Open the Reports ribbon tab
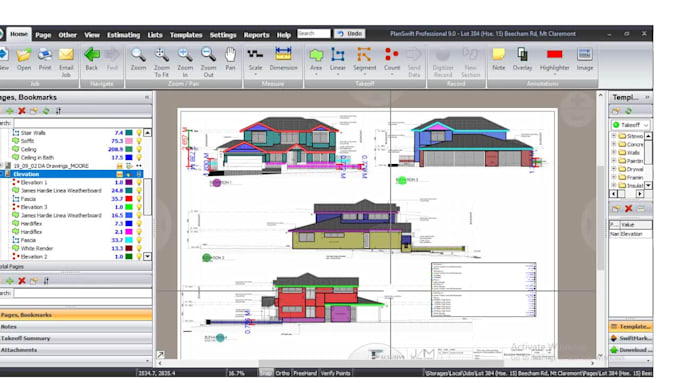This screenshot has height=383, width=680. pyautogui.click(x=256, y=35)
